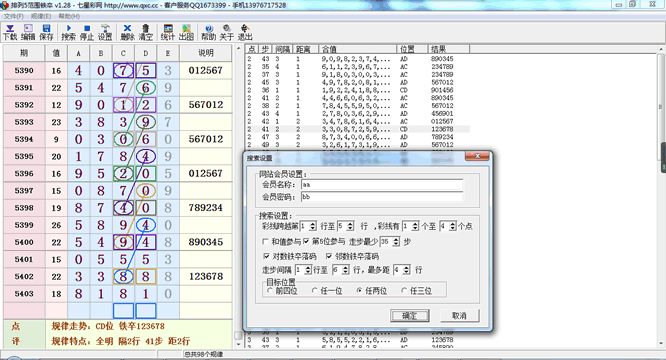The image size is (666, 360).
Task: Click the 说明 column header
Action: [206, 53]
